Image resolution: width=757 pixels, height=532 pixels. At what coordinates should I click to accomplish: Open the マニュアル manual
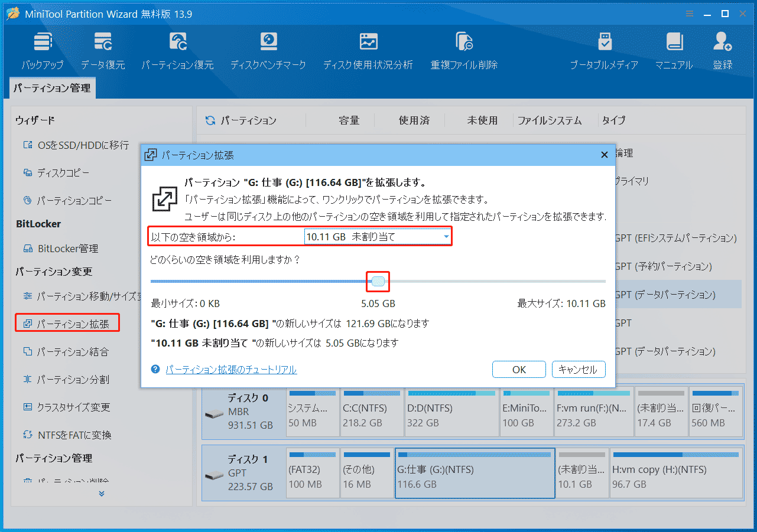[674, 51]
